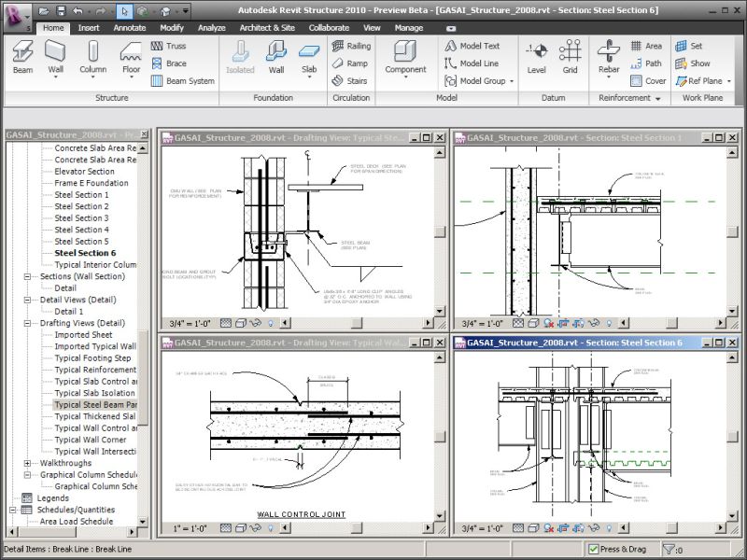The height and width of the screenshot is (560, 747).
Task: Select the Truss tool
Action: (168, 46)
